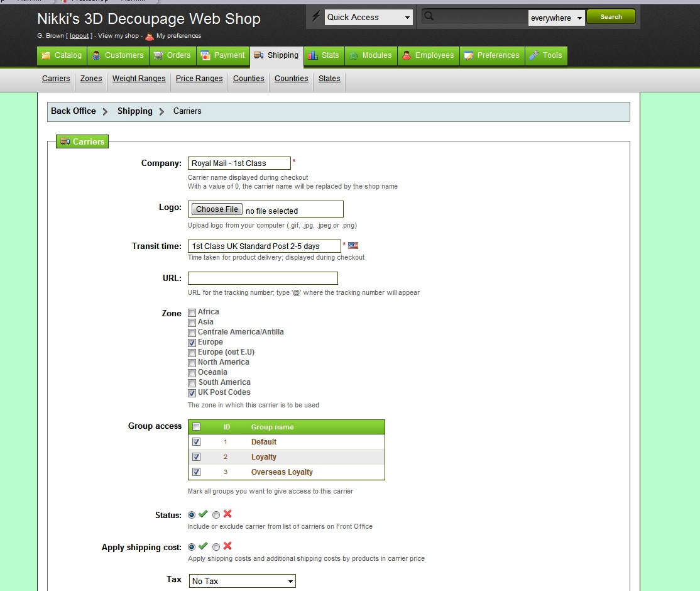Click Back Office breadcrumb link

74,111
